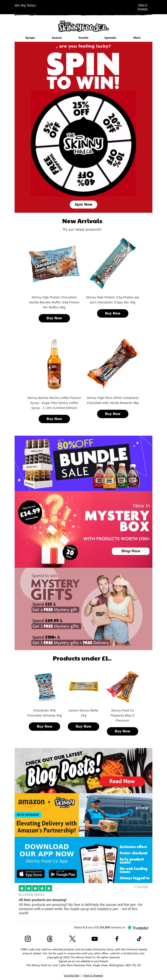Open the Sauces menu item
The height and width of the screenshot is (980, 167).
57,38
